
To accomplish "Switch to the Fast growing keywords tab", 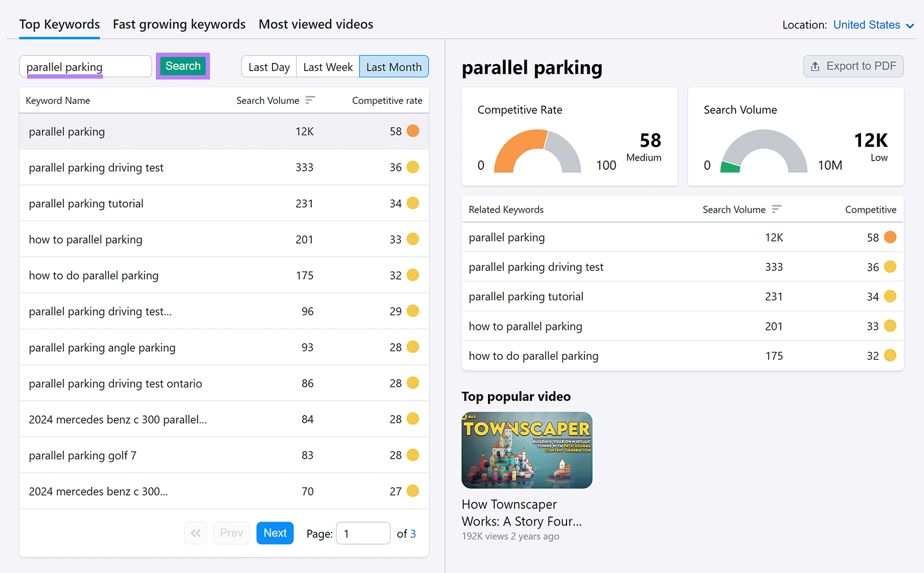I will [x=179, y=24].
